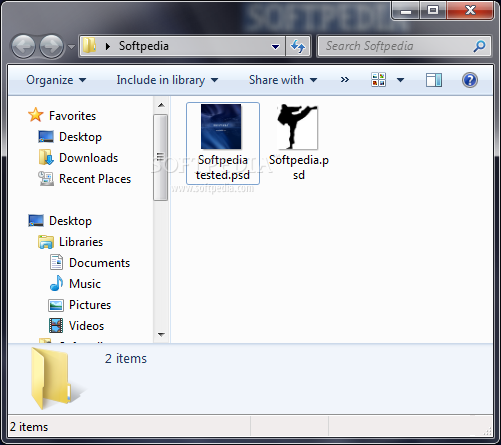Click the navigation pane scrollbar thumb

point(161,157)
